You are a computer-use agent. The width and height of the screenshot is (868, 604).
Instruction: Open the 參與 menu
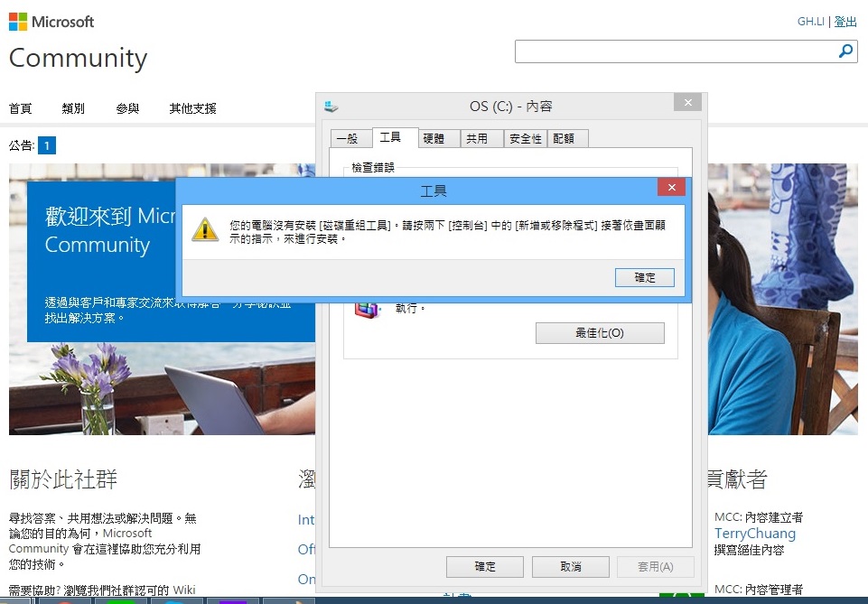[127, 108]
